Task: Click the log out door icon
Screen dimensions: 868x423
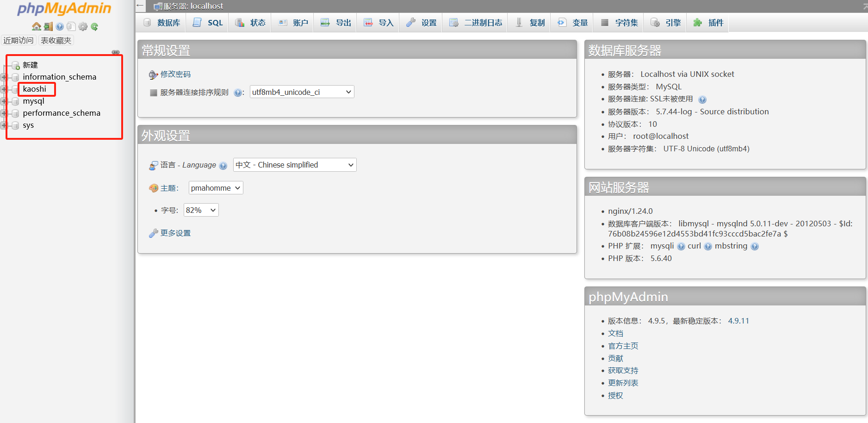Action: click(x=48, y=26)
